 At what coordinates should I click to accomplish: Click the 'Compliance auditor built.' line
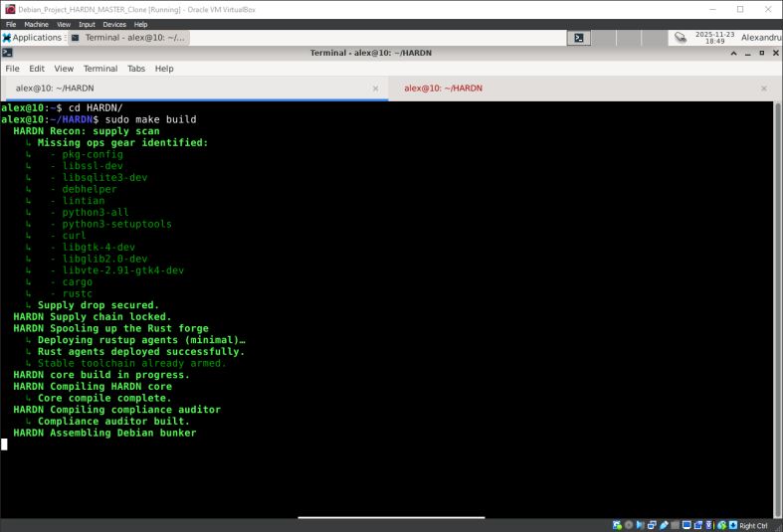(x=113, y=422)
